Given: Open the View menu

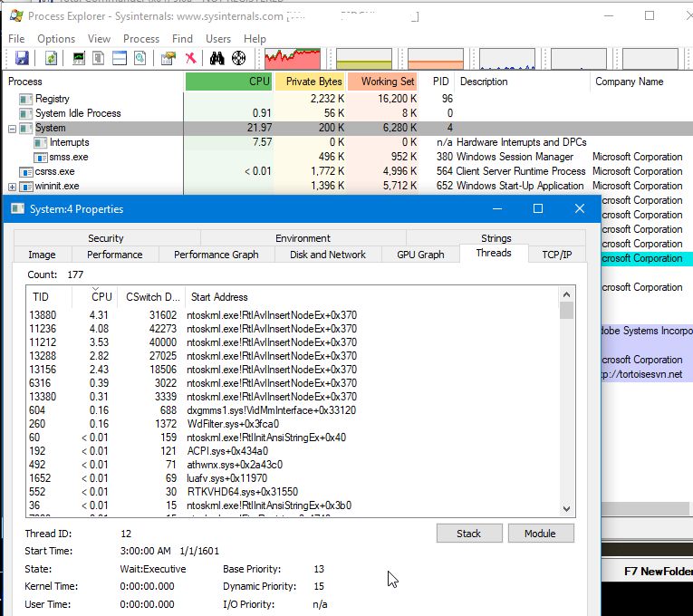Looking at the screenshot, I should 99,39.
